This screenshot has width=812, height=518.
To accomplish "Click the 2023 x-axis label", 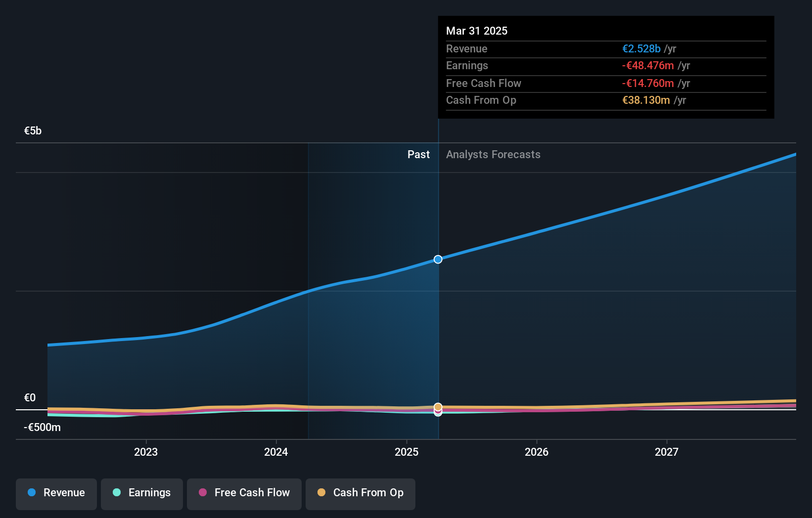I will coord(146,452).
